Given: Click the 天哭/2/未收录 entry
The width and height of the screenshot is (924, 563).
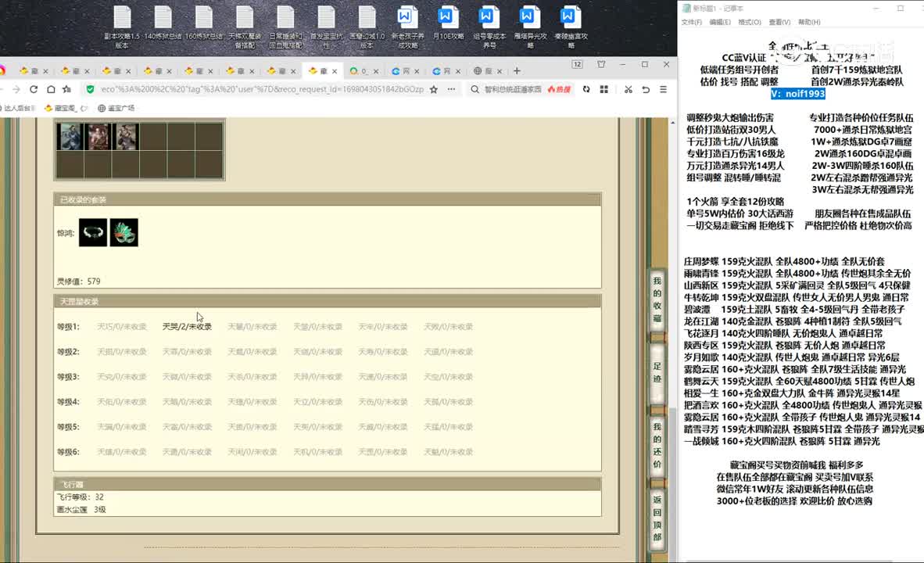Looking at the screenshot, I should [x=187, y=327].
